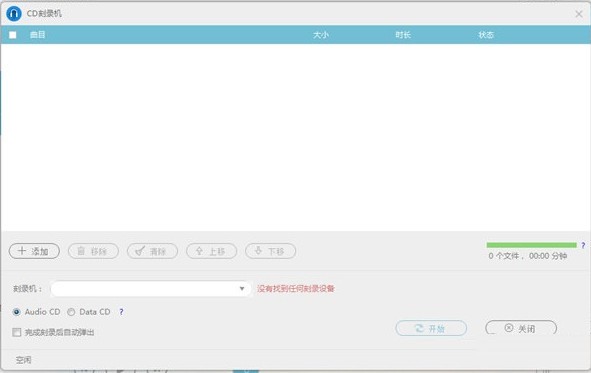Click the 没有找到任何刻录设备 warning text
Screen dimensions: 591x373
(296, 289)
